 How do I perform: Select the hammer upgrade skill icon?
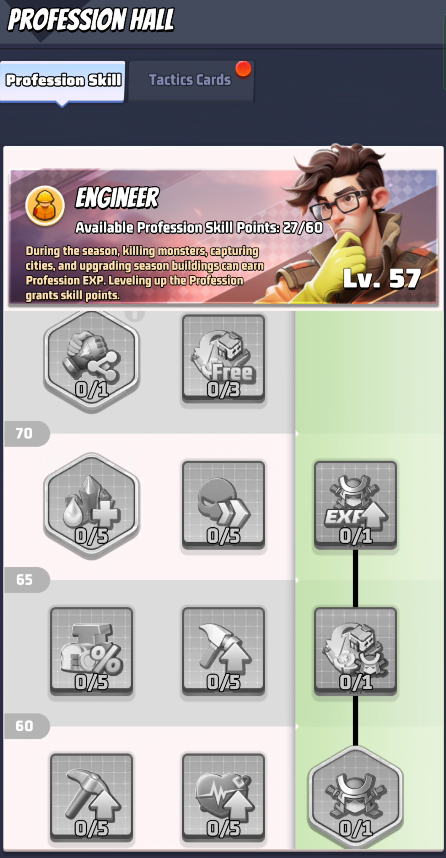click(223, 651)
